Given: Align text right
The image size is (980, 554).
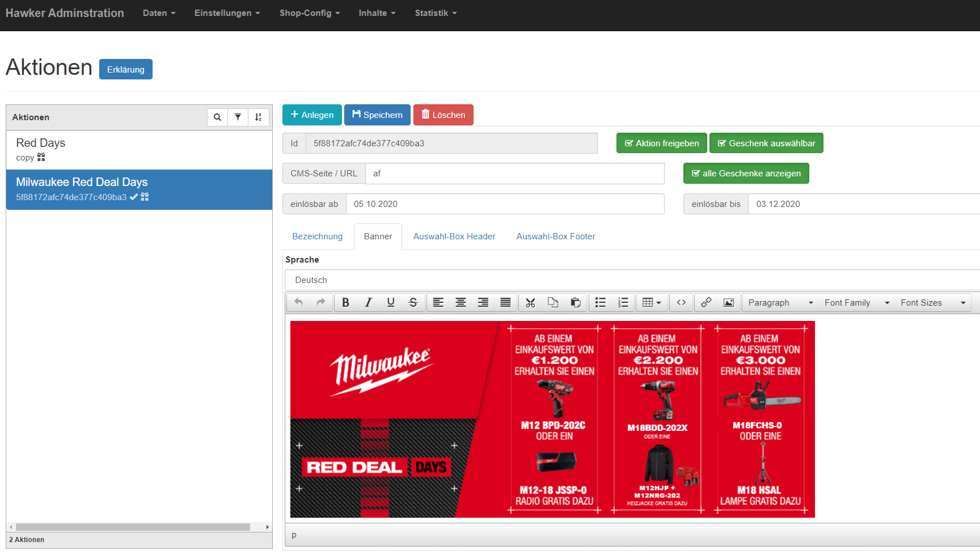Looking at the screenshot, I should click(x=483, y=303).
